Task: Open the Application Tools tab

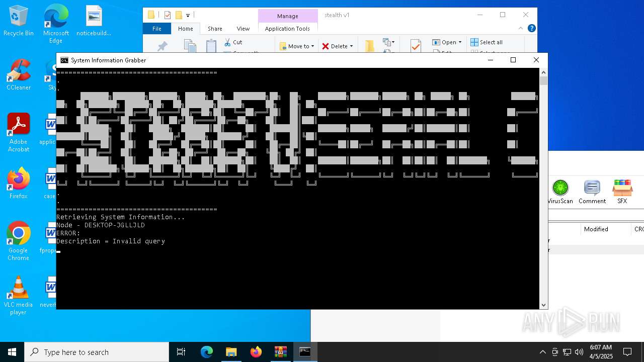Action: [x=287, y=29]
